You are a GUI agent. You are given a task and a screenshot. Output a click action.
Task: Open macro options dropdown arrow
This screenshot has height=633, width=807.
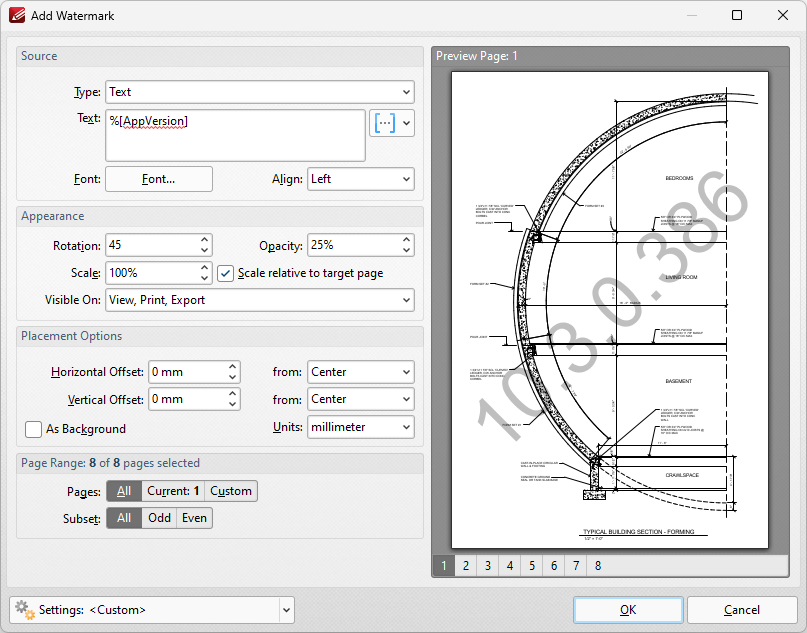(x=406, y=123)
